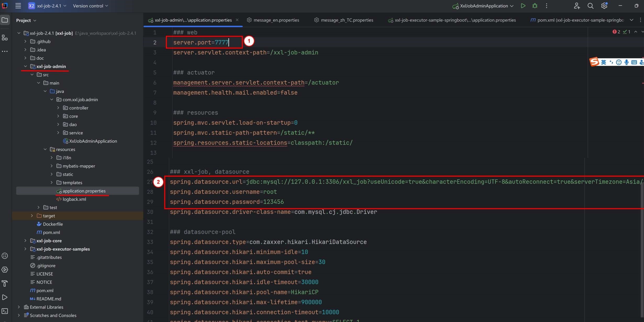The width and height of the screenshot is (644, 322).
Task: Collapse the xxl-job-admin folder
Action: (25, 66)
